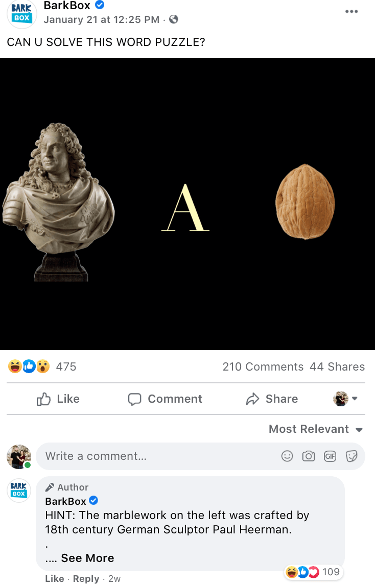Open the GIF picker in comment box
This screenshot has height=588, width=375.
[x=330, y=456]
